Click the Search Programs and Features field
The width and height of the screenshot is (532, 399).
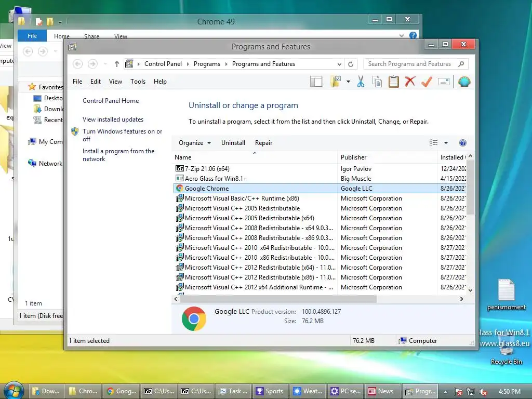click(416, 64)
